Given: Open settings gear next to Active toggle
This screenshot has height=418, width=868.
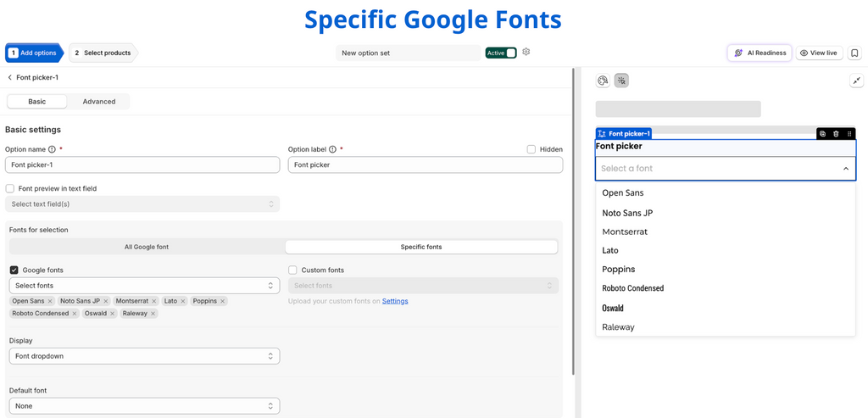Looking at the screenshot, I should click(x=526, y=52).
